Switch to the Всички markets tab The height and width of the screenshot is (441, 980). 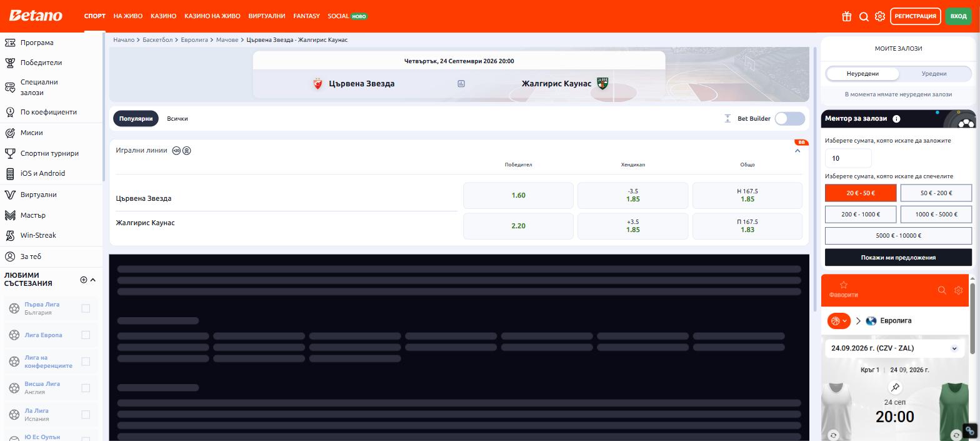[177, 119]
